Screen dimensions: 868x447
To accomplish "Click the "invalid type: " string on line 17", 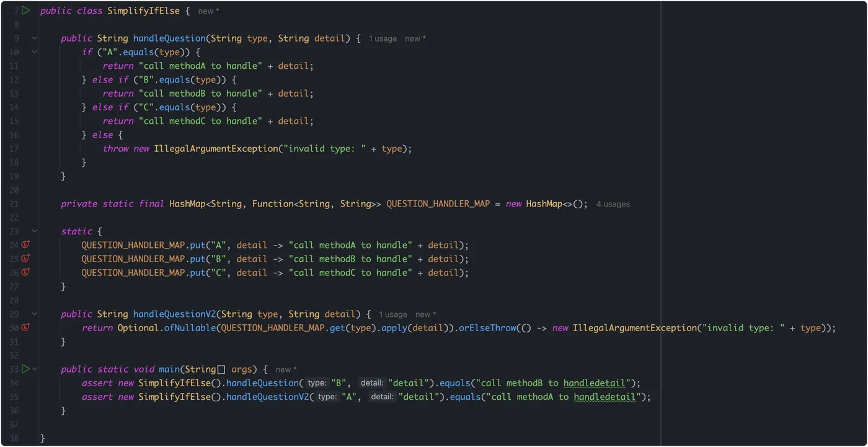I will (324, 149).
